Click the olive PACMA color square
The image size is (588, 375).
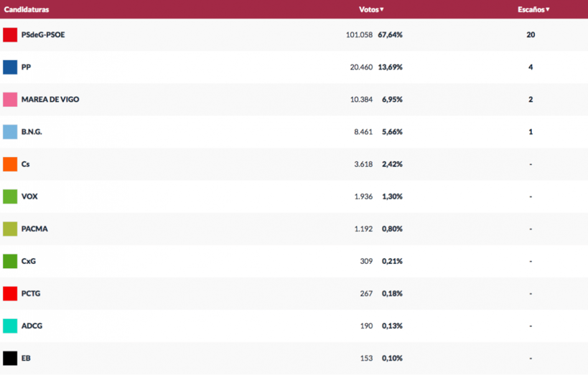(x=10, y=229)
